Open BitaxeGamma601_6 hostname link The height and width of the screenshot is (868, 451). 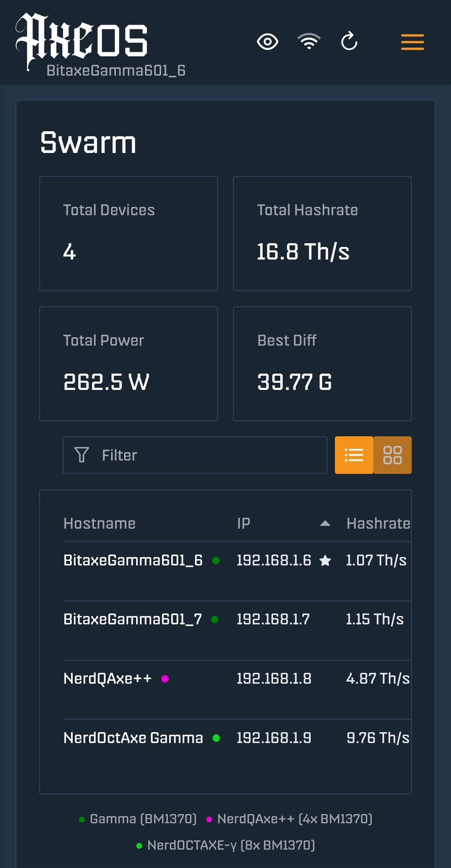coord(133,560)
